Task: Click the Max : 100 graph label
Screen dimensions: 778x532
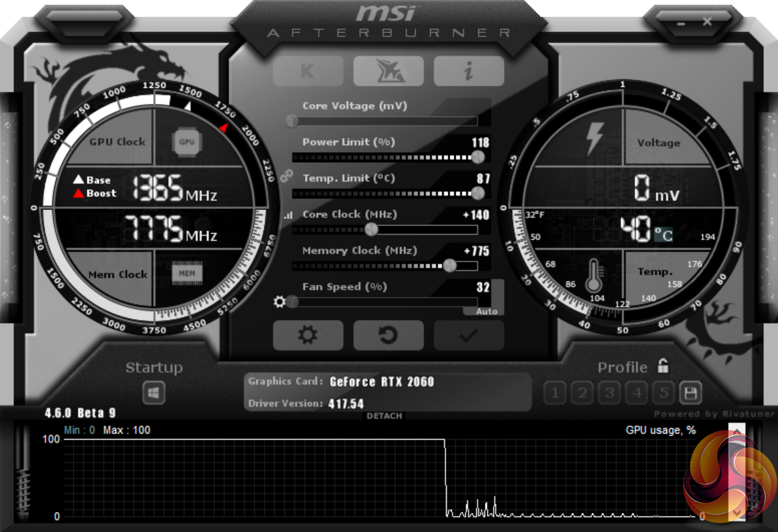Action: click(x=127, y=430)
